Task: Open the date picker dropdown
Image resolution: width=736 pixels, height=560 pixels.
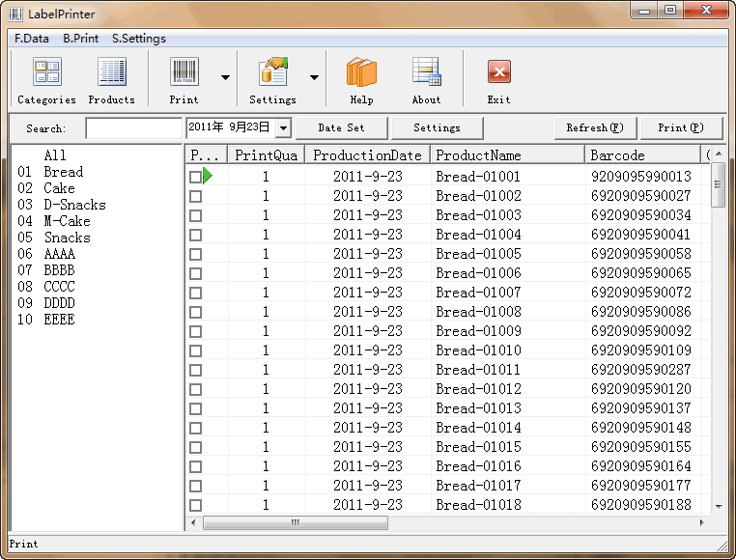Action: pos(283,128)
